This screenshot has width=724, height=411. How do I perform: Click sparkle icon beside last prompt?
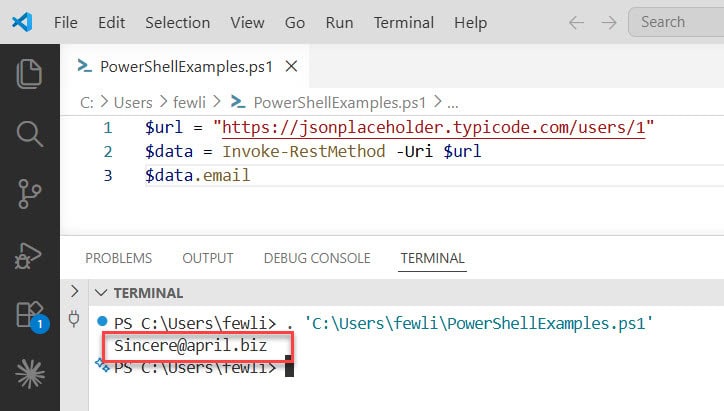[x=102, y=365]
